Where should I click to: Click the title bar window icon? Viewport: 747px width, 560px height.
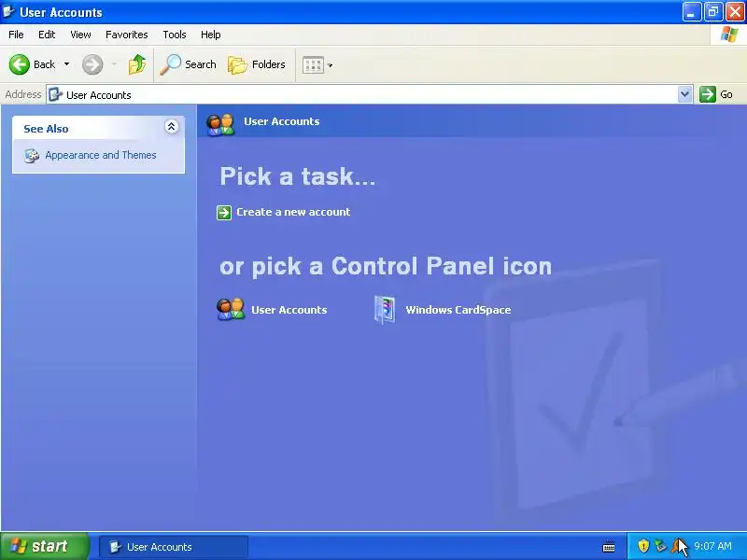(x=9, y=11)
